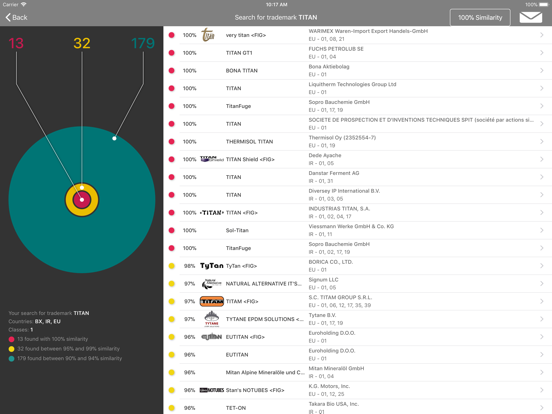Select '32 found between 95% and 99% similarity'
This screenshot has width=552, height=414.
69,349
